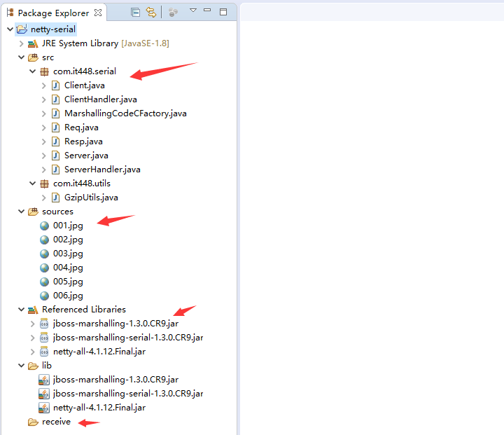
Task: Click jar icon of referenced jboss-marshalling-serial-1.3.0.CR9.jar
Action: point(44,338)
